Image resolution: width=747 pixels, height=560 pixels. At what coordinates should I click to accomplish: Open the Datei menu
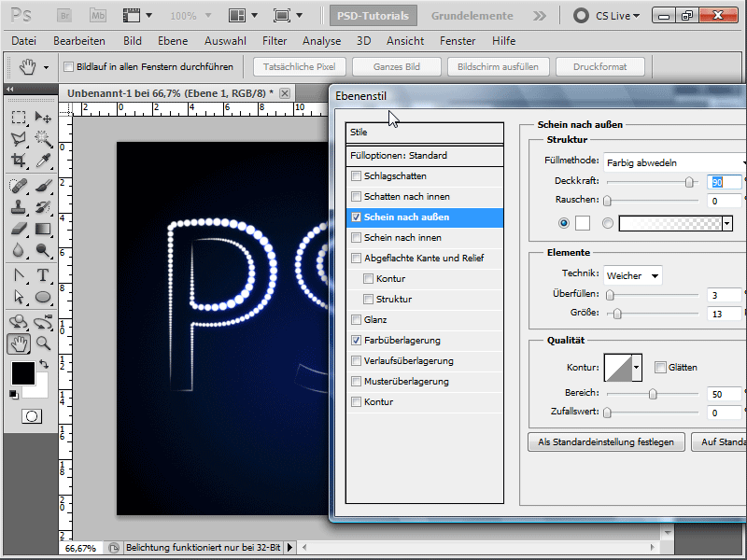pos(24,41)
